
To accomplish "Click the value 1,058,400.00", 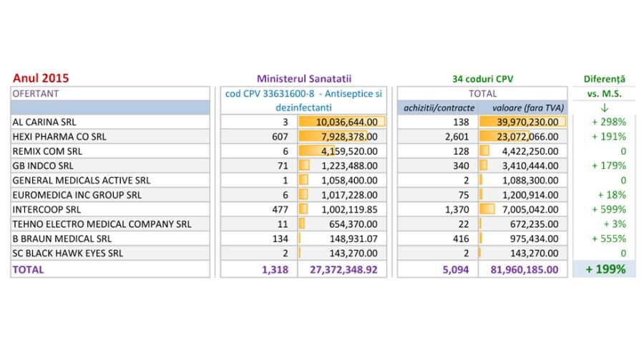I will click(349, 180).
